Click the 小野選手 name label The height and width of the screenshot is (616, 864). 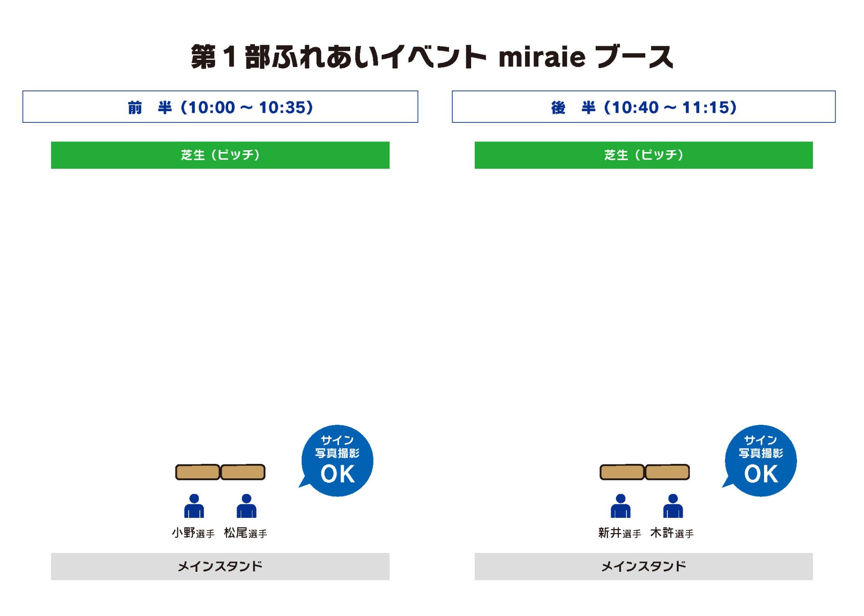pyautogui.click(x=193, y=533)
